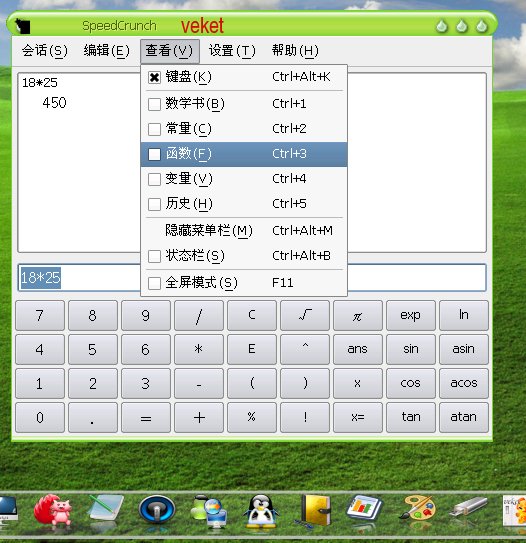Open the 设置(T) menu
The width and height of the screenshot is (526, 543).
232,51
